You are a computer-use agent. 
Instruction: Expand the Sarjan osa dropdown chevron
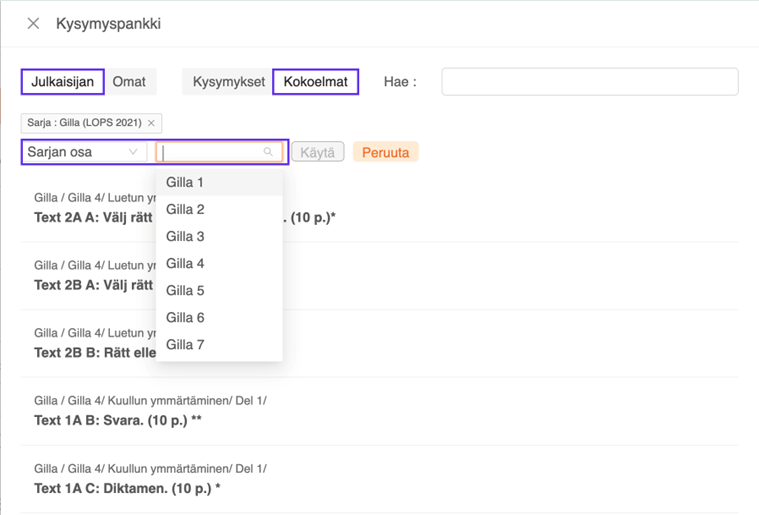133,152
